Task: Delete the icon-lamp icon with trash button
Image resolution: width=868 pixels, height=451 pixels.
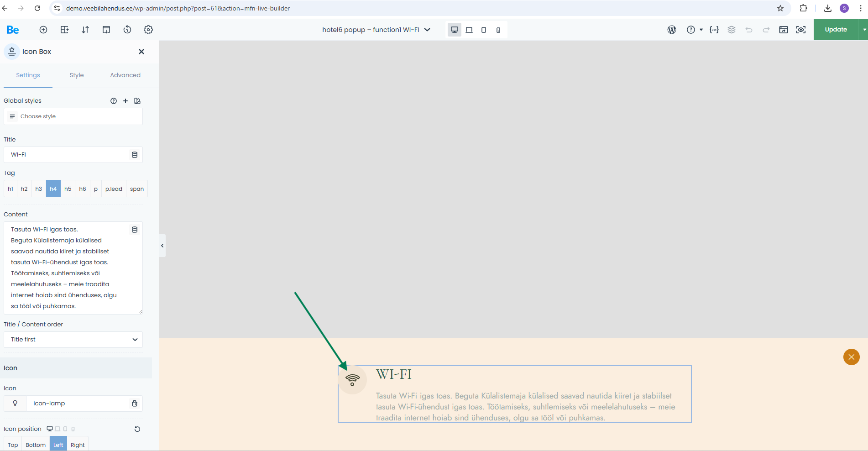Action: click(135, 404)
